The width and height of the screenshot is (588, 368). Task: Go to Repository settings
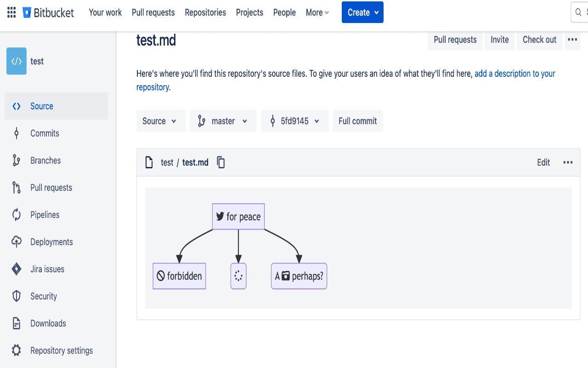coord(61,351)
